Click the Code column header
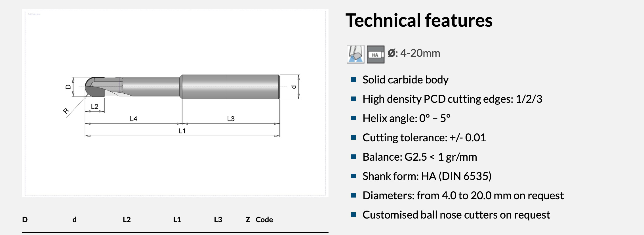 click(x=264, y=219)
